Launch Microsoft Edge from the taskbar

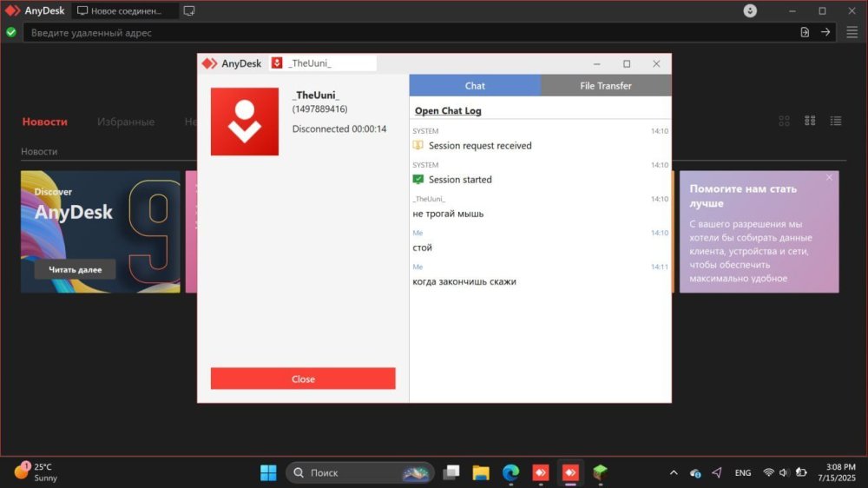tap(510, 472)
